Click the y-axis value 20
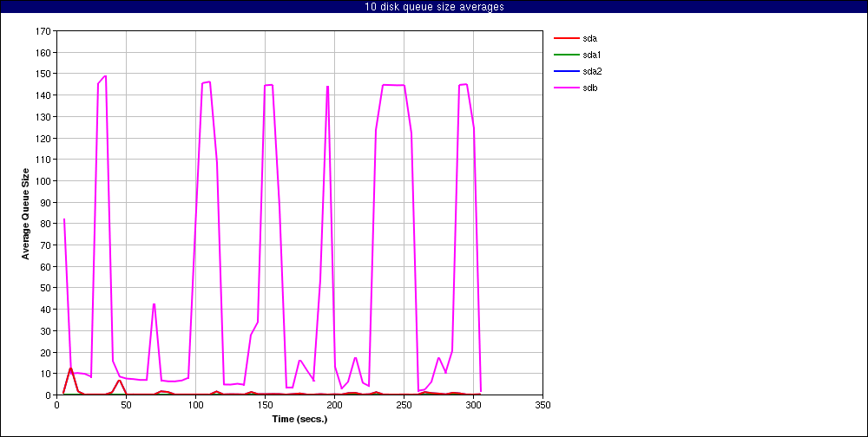868x437 pixels. pos(45,352)
